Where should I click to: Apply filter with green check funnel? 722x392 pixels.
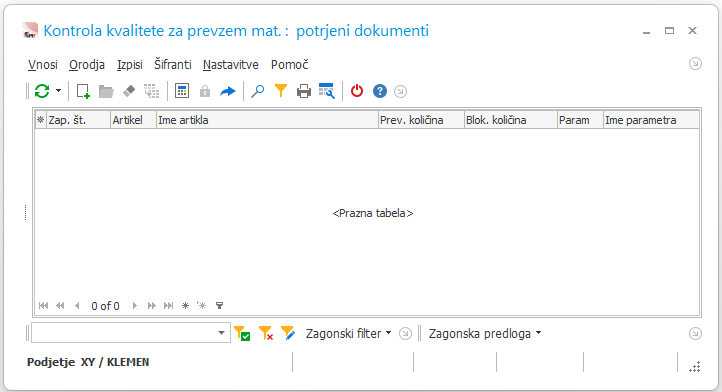point(242,333)
